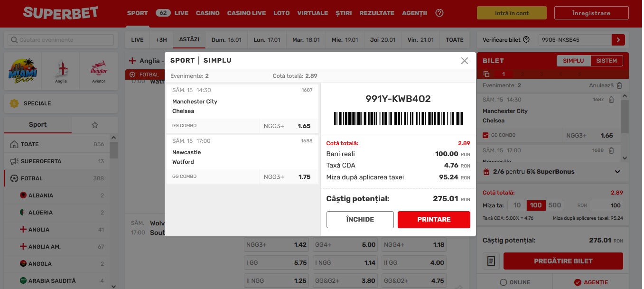Submit ticket code with the red arrow button
644x289 pixels.
tap(618, 40)
